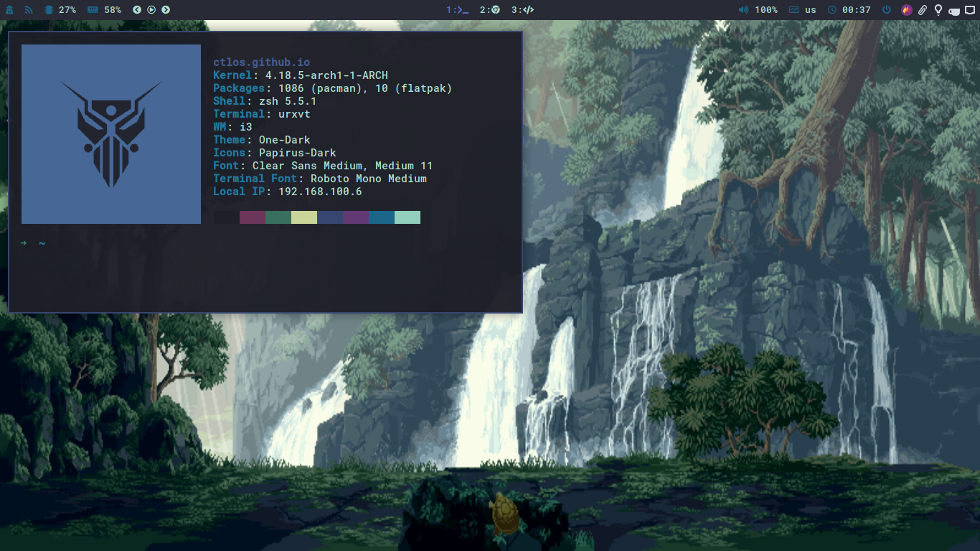Click the ctlos.github.io text
Image resolution: width=980 pixels, height=551 pixels.
262,62
